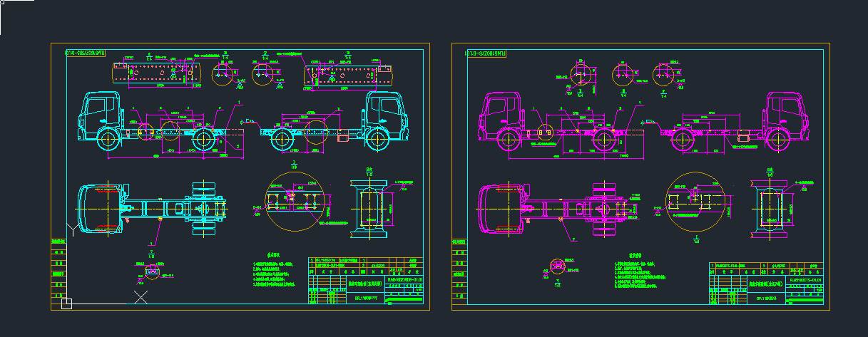868x337 pixels.
Task: Click the white X marker below left sheet
Action: tap(142, 296)
